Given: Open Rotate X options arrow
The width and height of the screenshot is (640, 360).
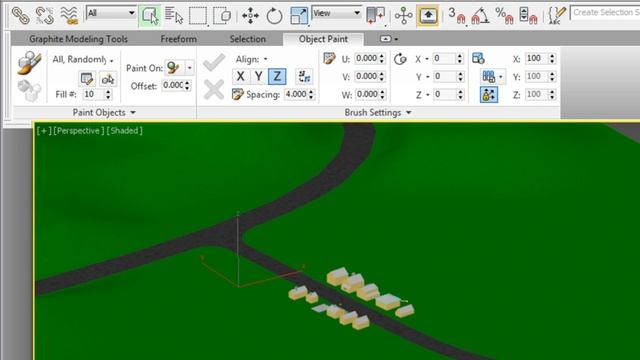Looking at the screenshot, I should (x=427, y=59).
